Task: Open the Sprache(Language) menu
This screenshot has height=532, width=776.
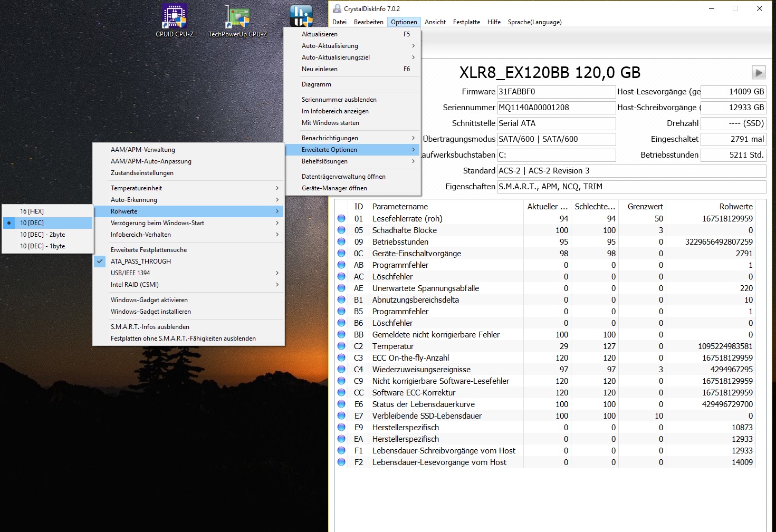Action: click(x=534, y=22)
